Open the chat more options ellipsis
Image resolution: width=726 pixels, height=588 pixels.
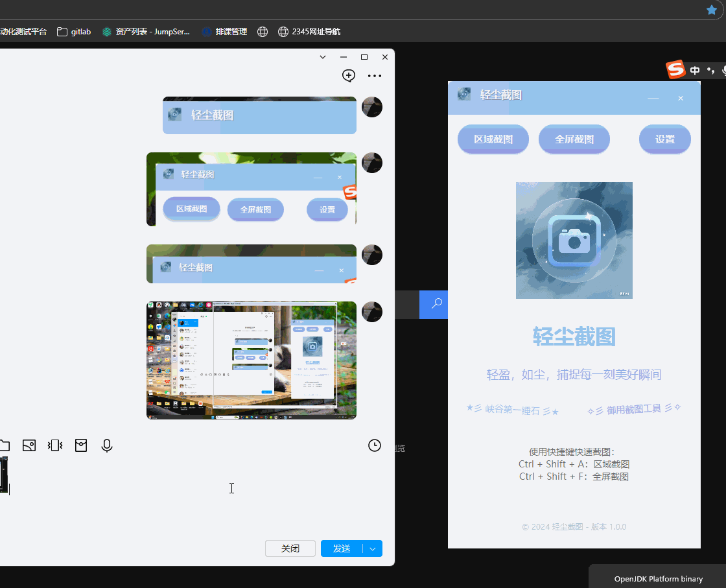[x=375, y=76]
